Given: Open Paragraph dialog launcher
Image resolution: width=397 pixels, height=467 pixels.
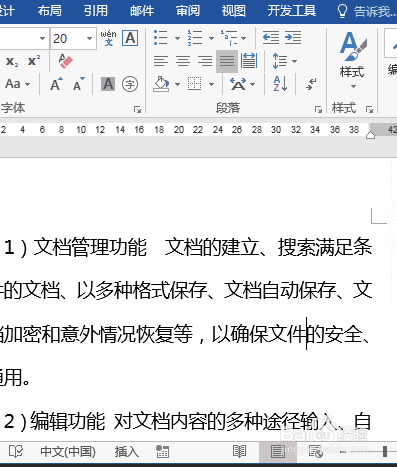Looking at the screenshot, I should (318, 109).
